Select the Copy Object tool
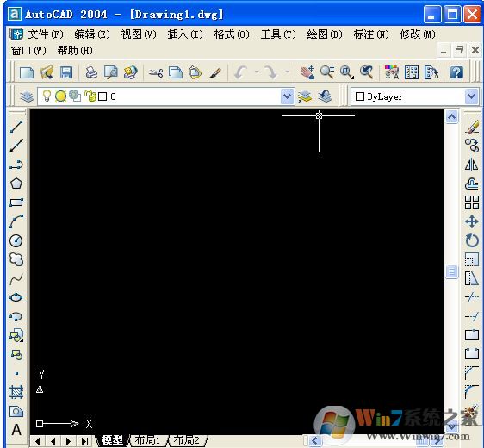The image size is (484, 448). pos(472,146)
